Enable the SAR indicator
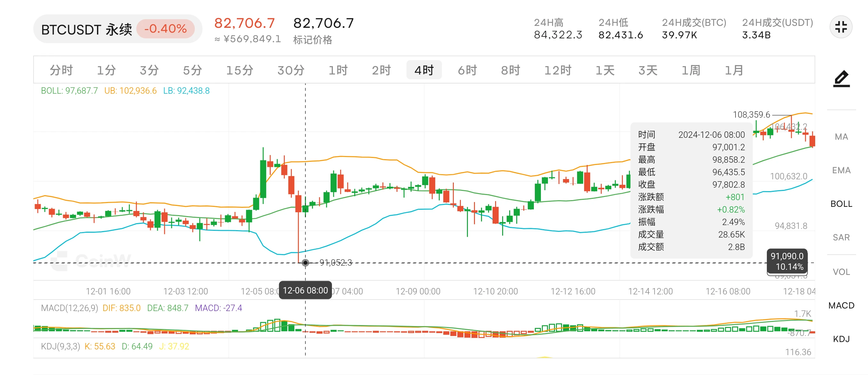Viewport: 868px width, 390px height. tap(841, 238)
